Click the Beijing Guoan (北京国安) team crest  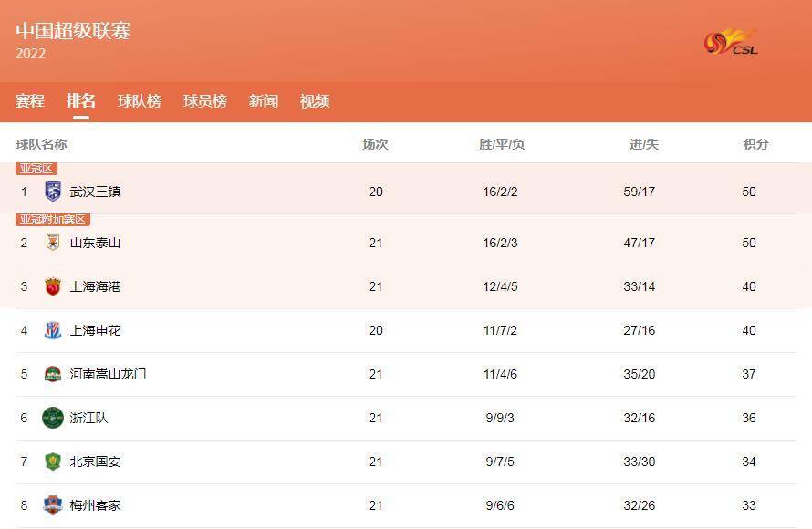[x=53, y=462]
